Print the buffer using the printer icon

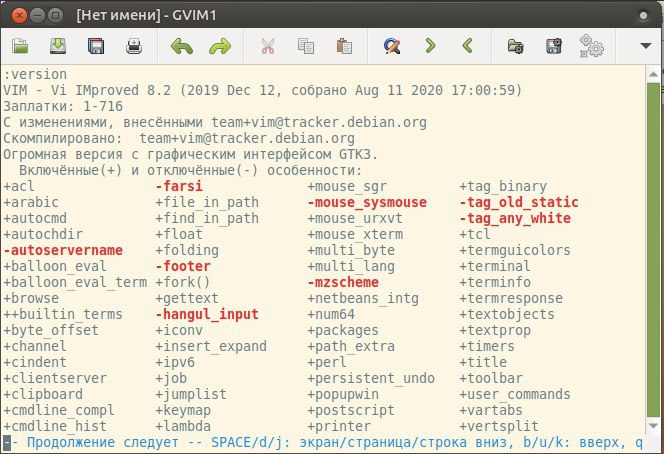134,46
